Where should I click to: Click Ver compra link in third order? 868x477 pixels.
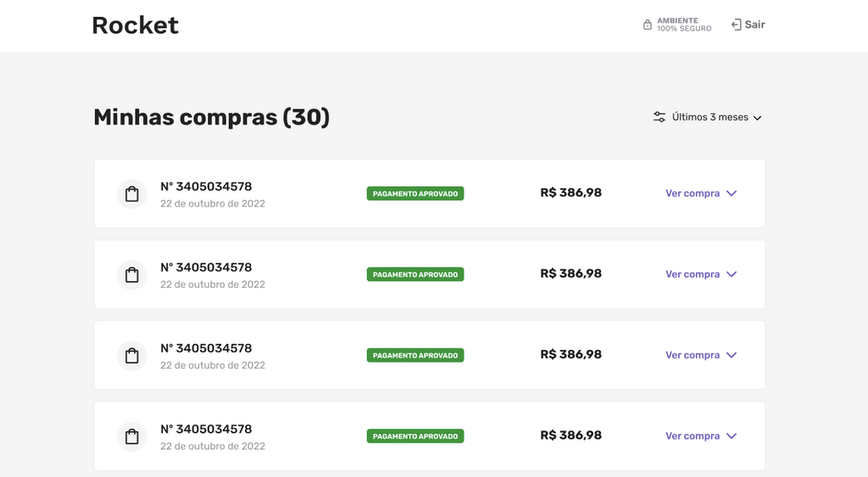[x=693, y=355]
